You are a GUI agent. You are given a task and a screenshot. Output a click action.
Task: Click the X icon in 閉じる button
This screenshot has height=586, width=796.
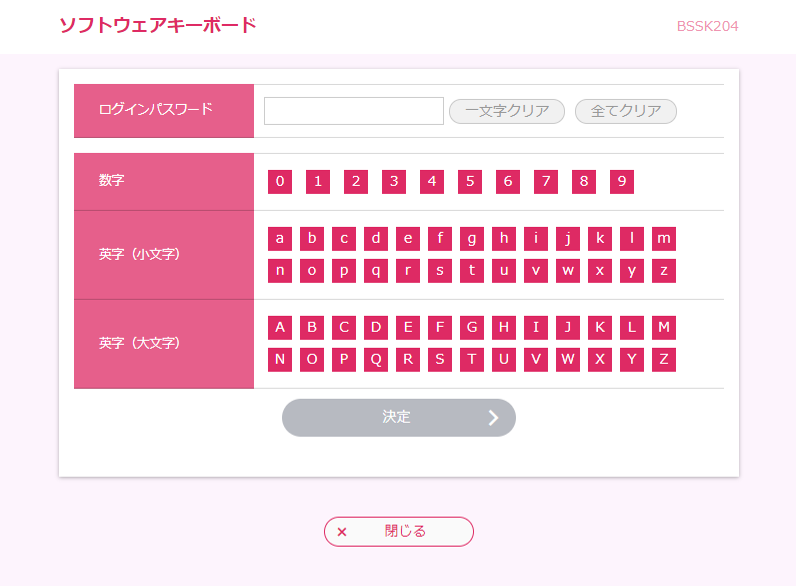[x=342, y=532]
